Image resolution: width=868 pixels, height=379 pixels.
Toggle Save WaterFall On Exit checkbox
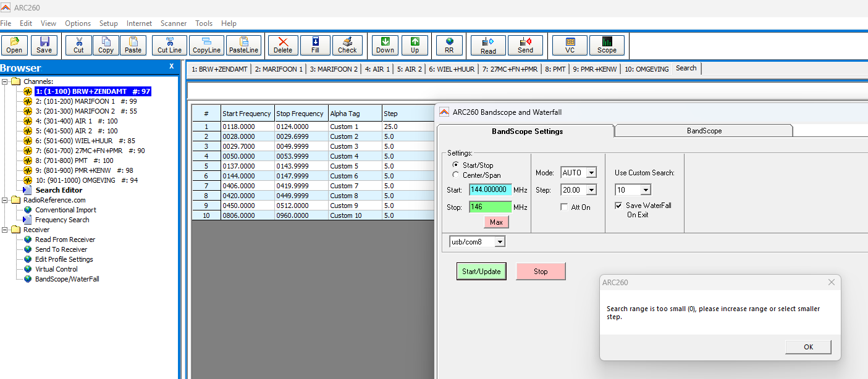click(618, 206)
